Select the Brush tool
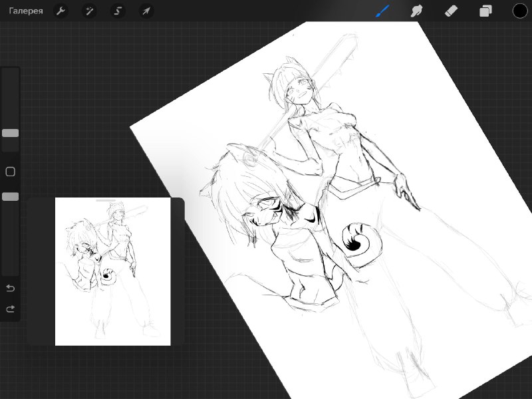 click(383, 11)
